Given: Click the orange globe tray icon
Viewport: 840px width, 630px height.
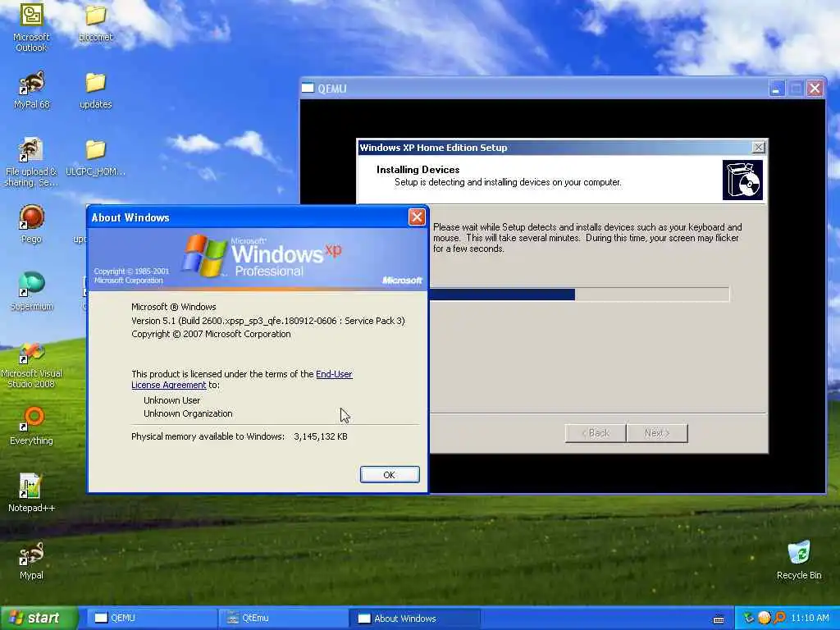Looking at the screenshot, I should [764, 619].
